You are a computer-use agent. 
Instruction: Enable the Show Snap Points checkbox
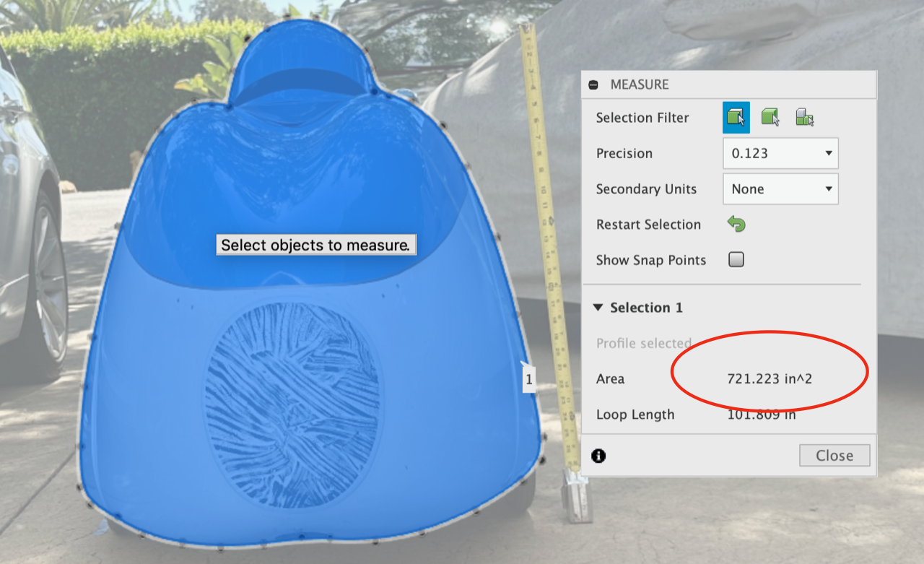[736, 260]
